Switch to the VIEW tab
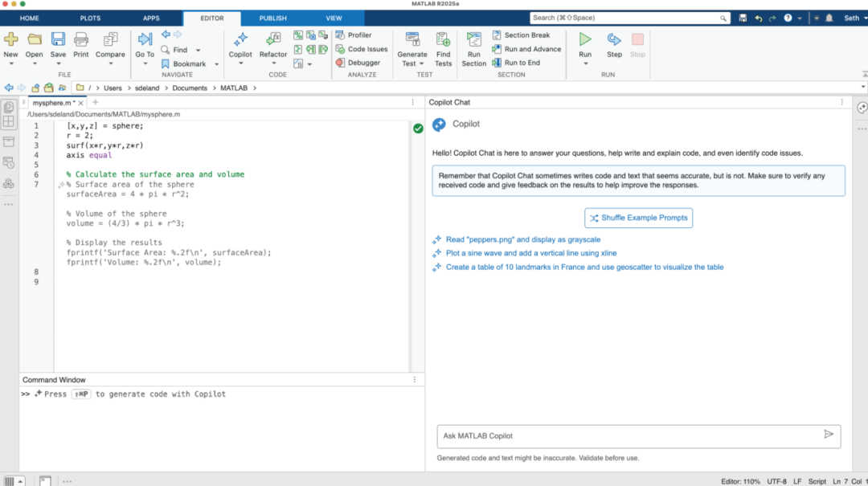 pyautogui.click(x=334, y=18)
